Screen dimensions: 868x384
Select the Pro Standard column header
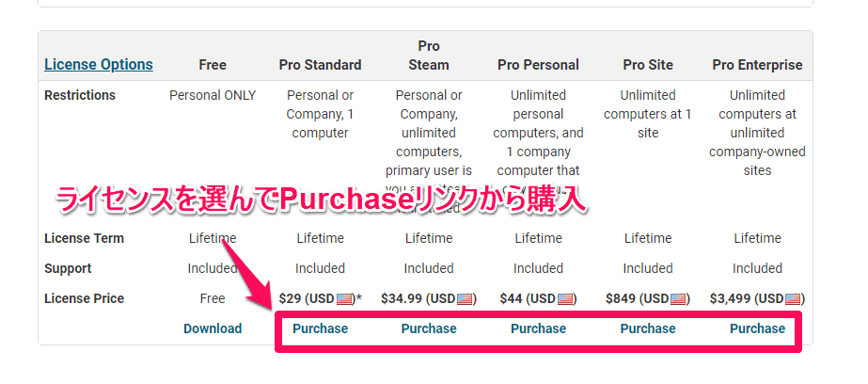click(320, 65)
